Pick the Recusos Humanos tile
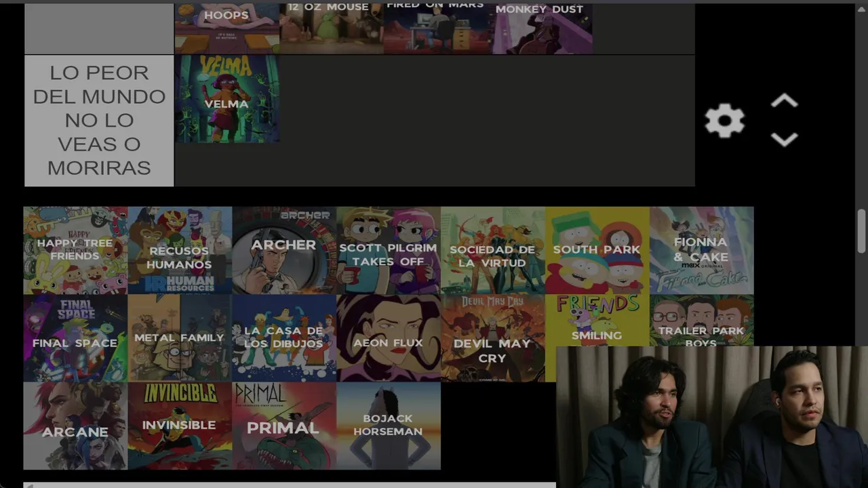 click(x=180, y=250)
